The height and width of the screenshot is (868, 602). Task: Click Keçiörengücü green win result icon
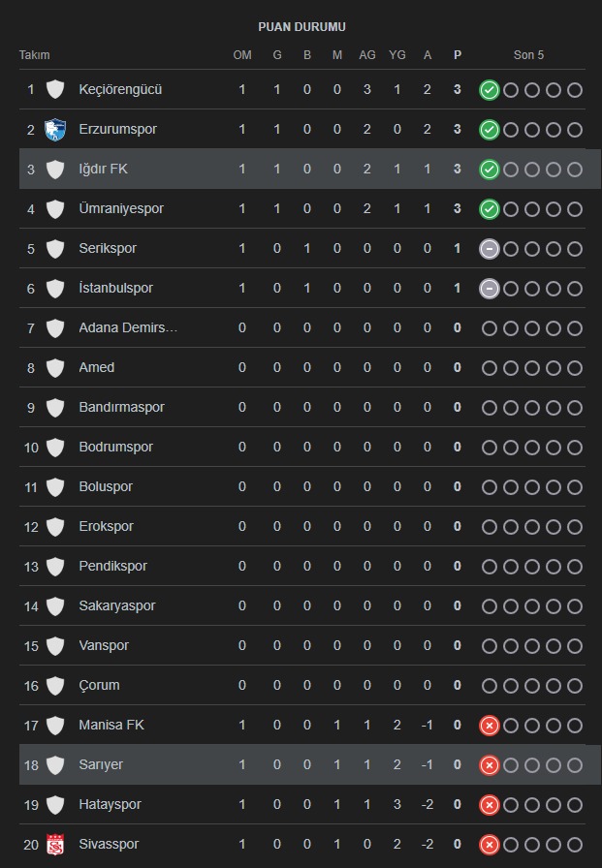(490, 90)
